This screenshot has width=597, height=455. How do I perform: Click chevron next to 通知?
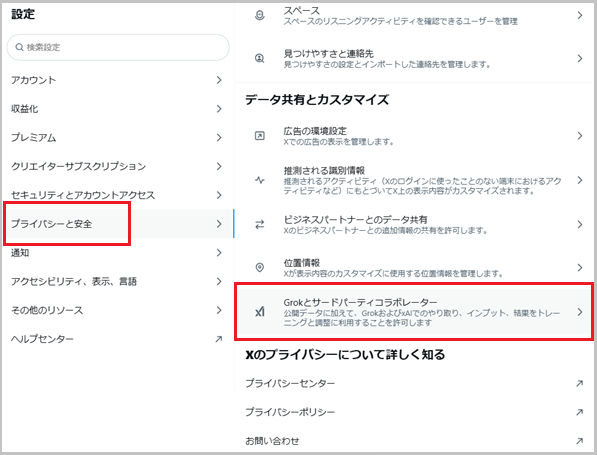[x=219, y=253]
